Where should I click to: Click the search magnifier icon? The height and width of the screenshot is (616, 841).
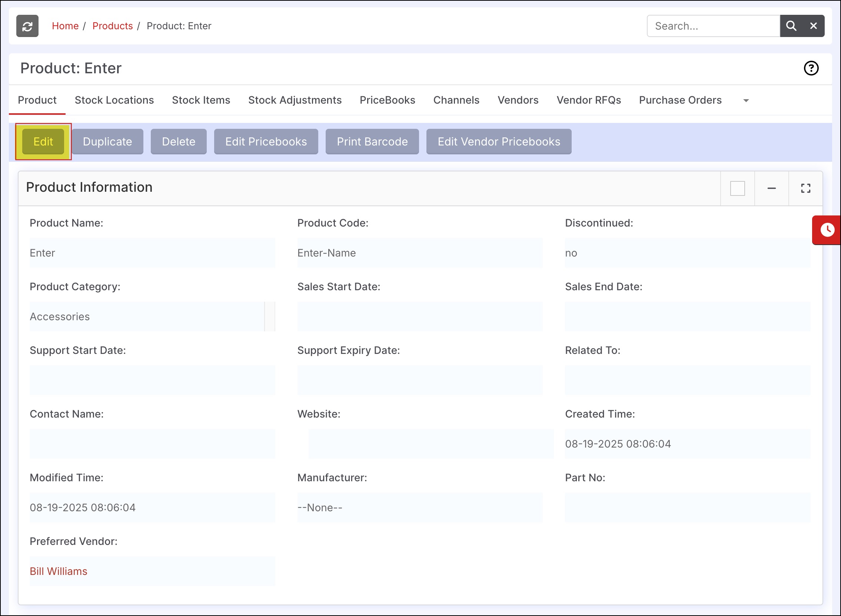(791, 26)
